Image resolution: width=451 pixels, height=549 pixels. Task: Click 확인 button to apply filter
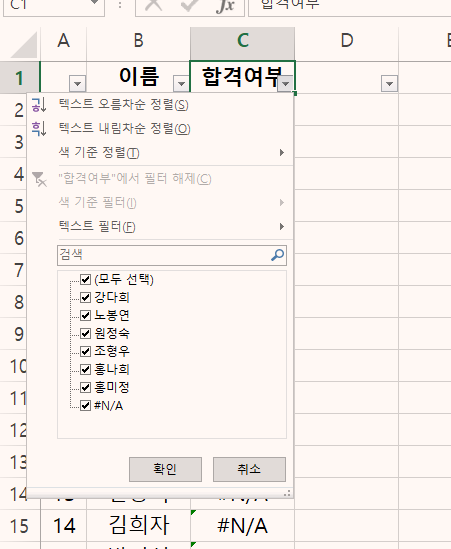tap(165, 469)
